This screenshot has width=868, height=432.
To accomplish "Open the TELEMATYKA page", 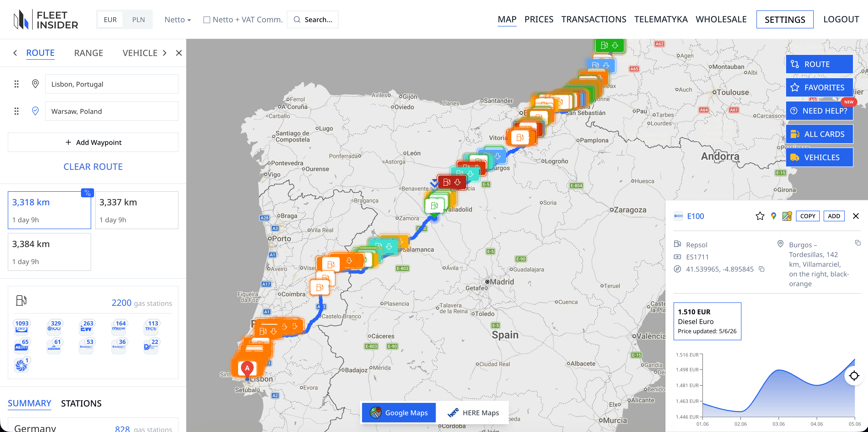I will tap(661, 20).
